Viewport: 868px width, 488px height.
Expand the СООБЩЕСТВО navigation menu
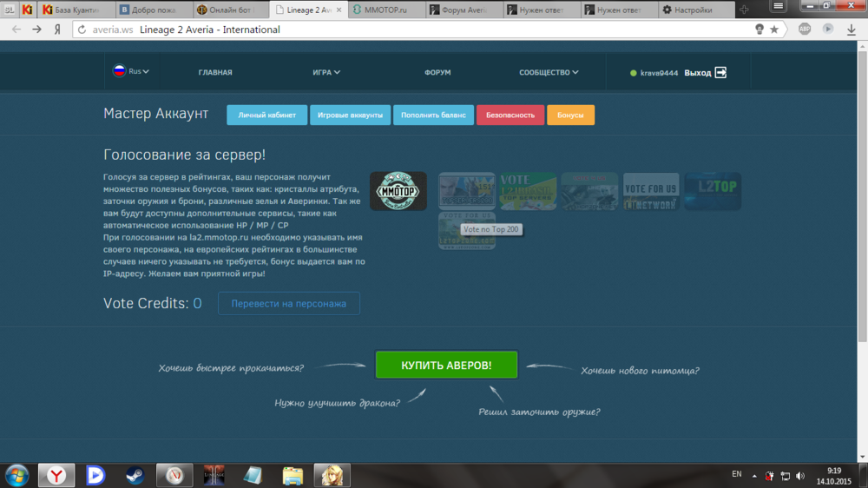pos(549,73)
